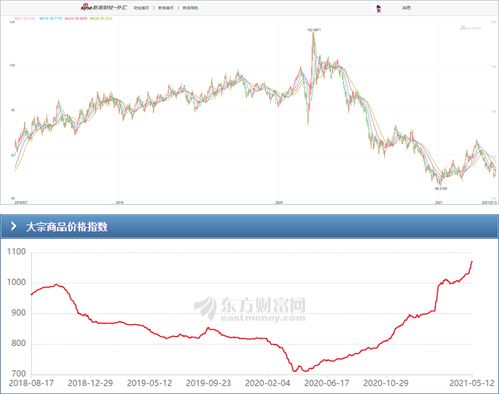
Task: Click the 2018-12-29 date label
Action: (x=90, y=383)
